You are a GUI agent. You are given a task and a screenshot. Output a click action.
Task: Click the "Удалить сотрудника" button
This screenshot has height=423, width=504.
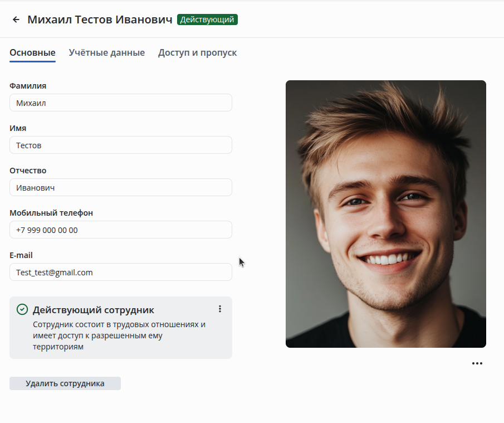click(65, 383)
